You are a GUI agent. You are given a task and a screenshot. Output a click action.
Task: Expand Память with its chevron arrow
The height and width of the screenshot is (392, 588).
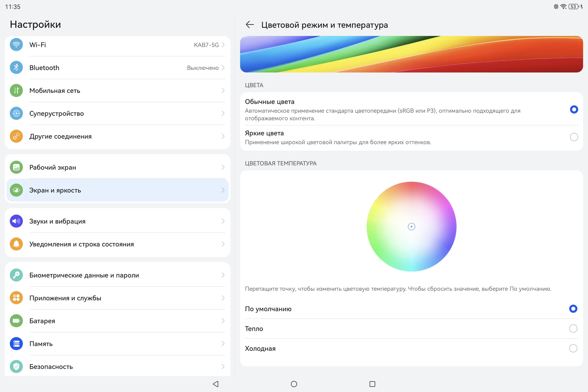pos(223,344)
